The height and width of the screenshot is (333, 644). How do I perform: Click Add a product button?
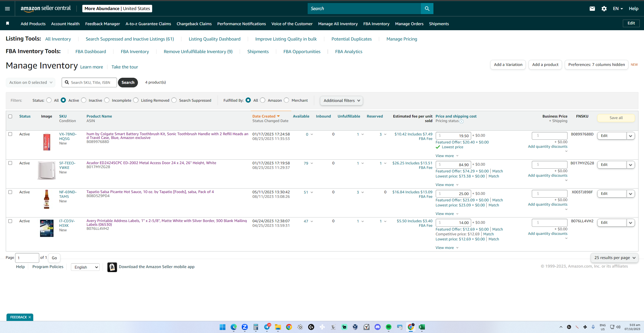[x=545, y=65]
